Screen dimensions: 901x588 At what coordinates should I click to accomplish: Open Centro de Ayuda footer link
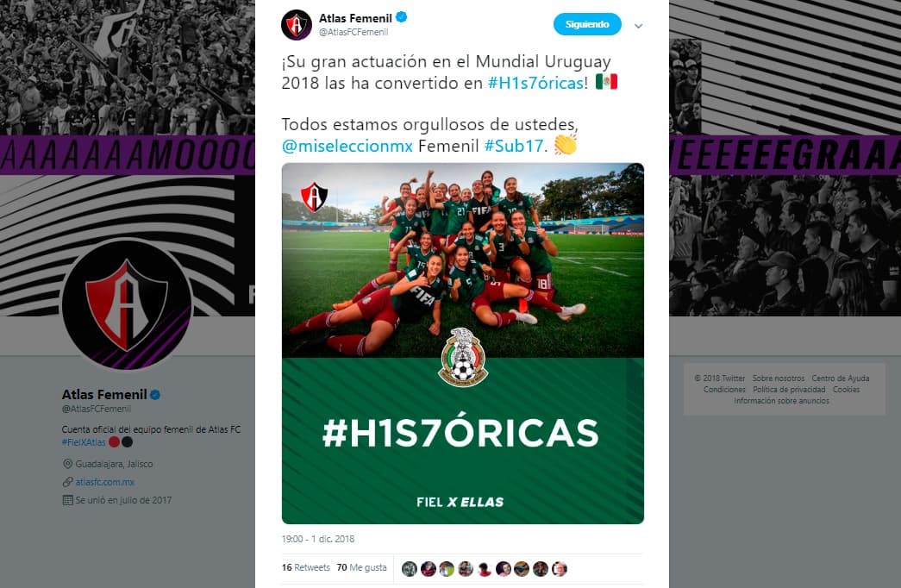pyautogui.click(x=840, y=378)
